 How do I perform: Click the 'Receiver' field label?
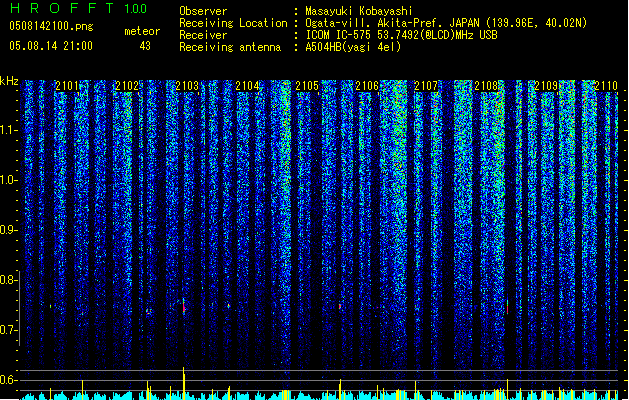point(203,35)
